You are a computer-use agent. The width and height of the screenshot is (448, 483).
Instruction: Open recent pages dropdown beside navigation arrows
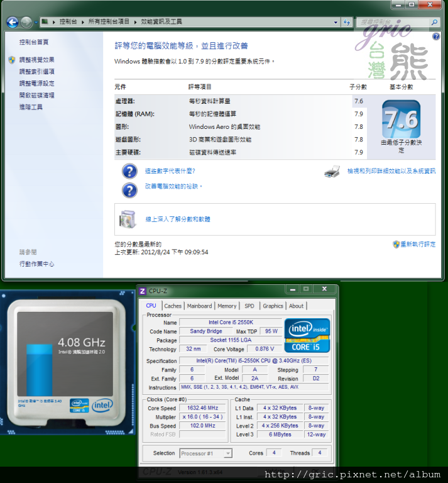pos(36,23)
